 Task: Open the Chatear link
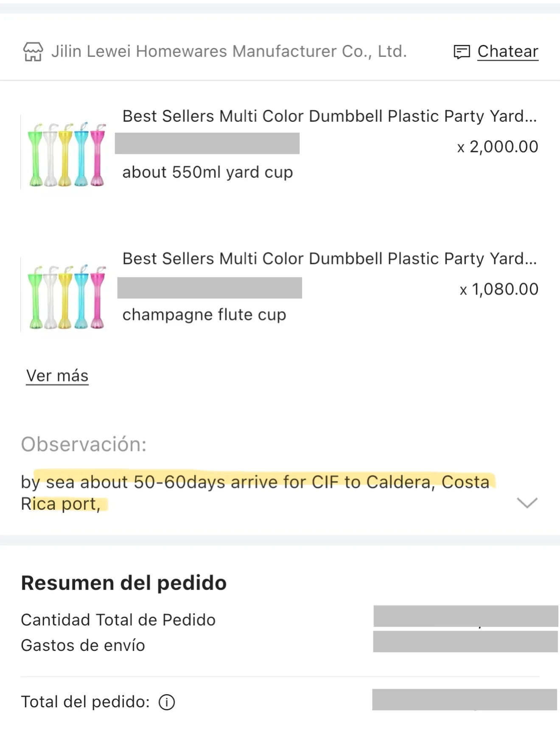[508, 51]
